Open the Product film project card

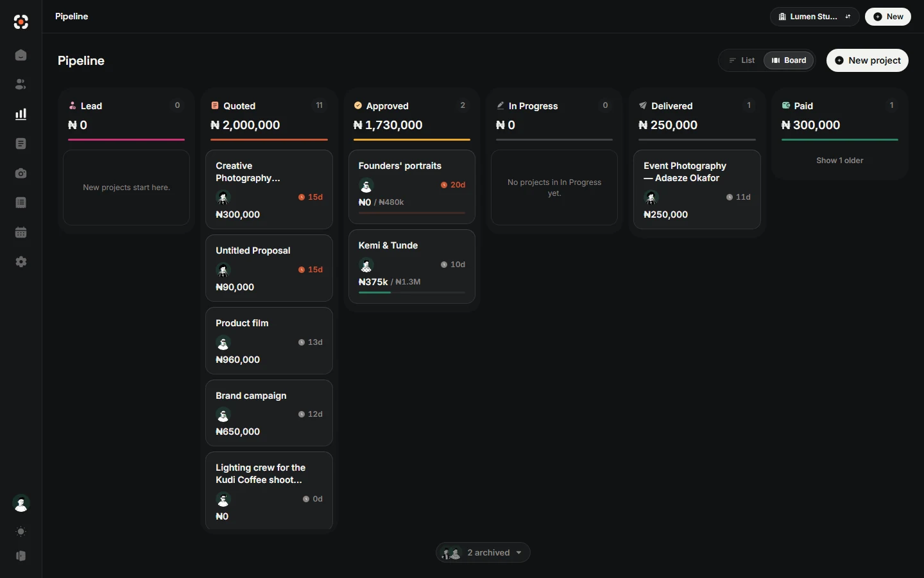(x=269, y=341)
